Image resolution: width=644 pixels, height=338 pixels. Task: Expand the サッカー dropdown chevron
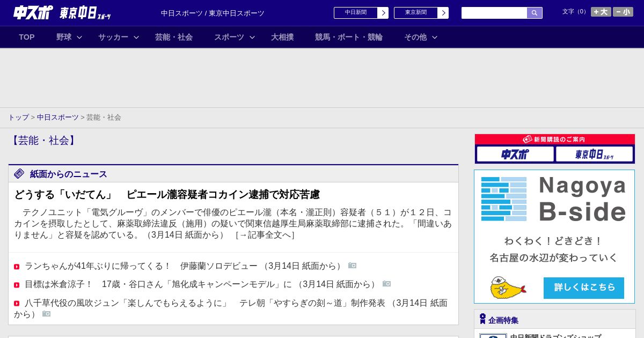(136, 37)
